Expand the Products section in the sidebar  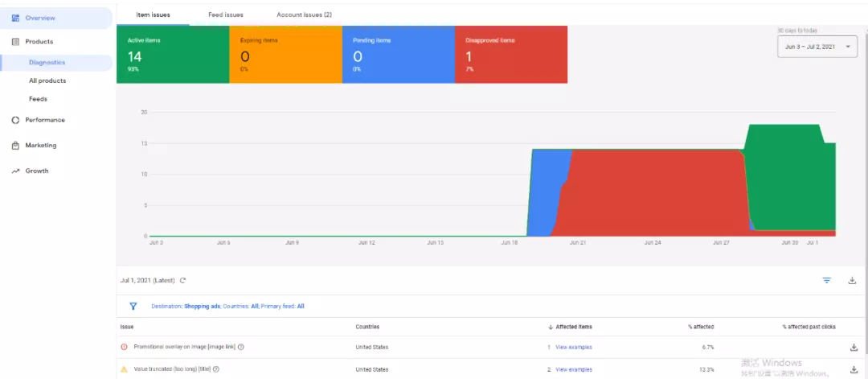click(x=39, y=42)
